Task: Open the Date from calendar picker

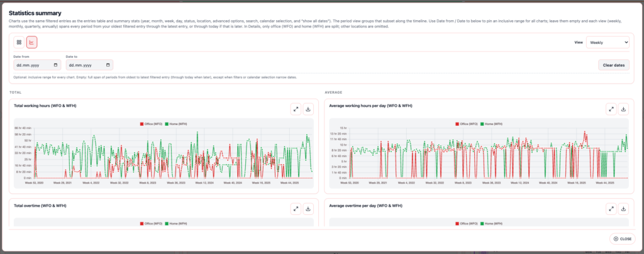Action: (55, 65)
